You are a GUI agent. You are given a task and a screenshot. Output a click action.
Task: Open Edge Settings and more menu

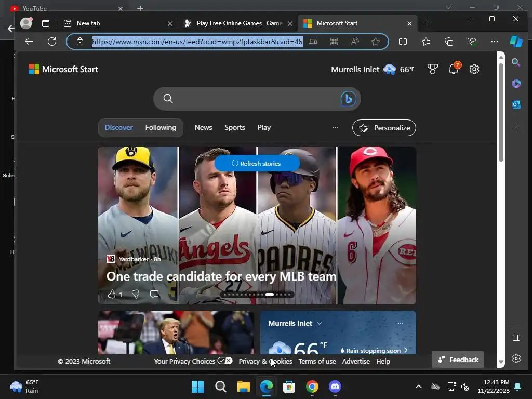(x=495, y=42)
